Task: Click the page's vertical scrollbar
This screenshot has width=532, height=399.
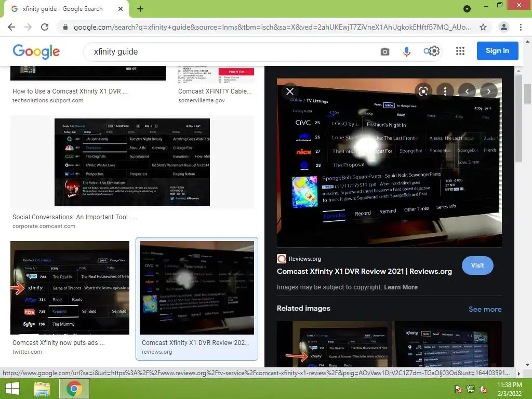Action: [x=527, y=94]
